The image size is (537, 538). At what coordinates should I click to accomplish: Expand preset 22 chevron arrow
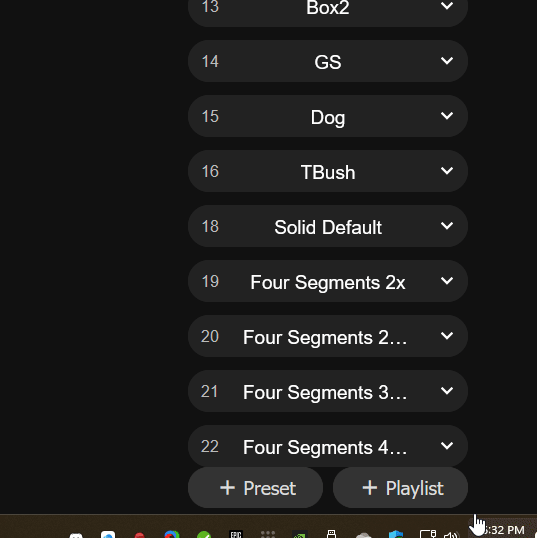(x=447, y=446)
